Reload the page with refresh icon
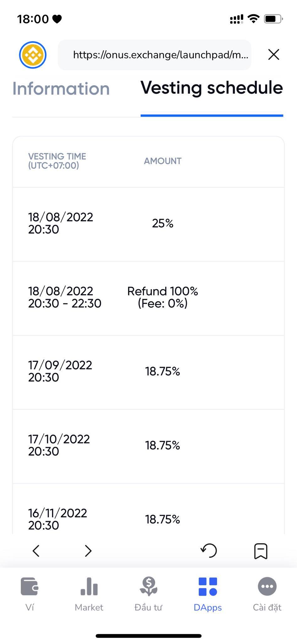The height and width of the screenshot is (644, 297). coord(209,551)
